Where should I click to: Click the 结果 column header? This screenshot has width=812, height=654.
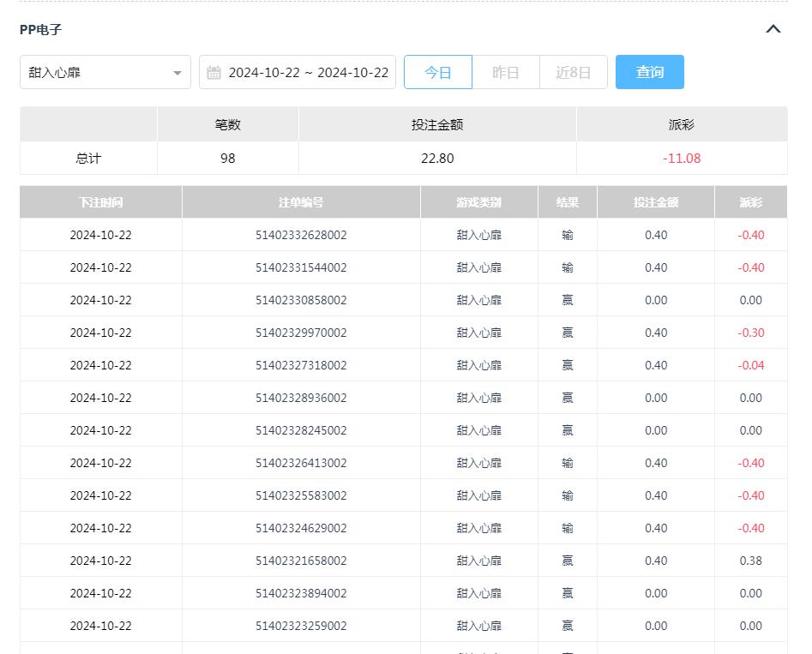[x=567, y=201]
